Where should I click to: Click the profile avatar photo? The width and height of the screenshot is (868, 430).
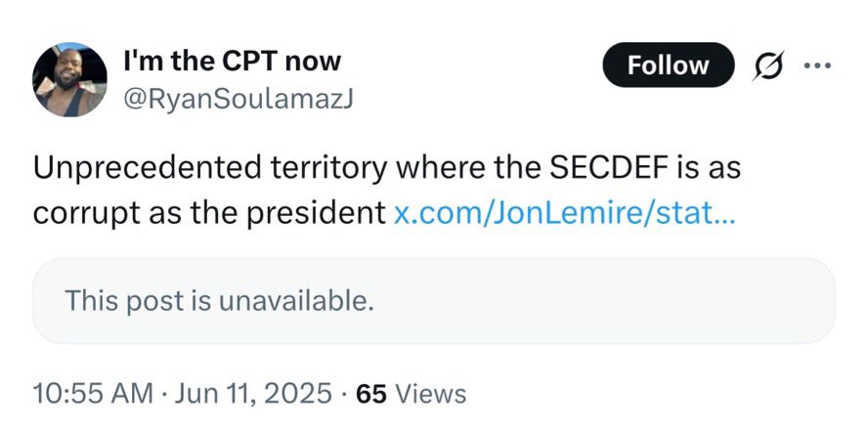(x=69, y=80)
